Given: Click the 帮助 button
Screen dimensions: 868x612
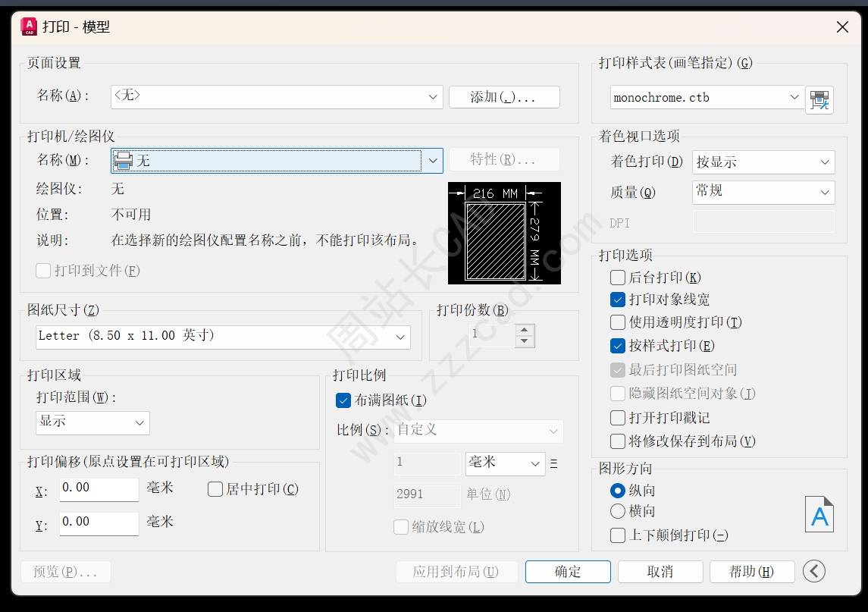Looking at the screenshot, I should click(752, 572).
